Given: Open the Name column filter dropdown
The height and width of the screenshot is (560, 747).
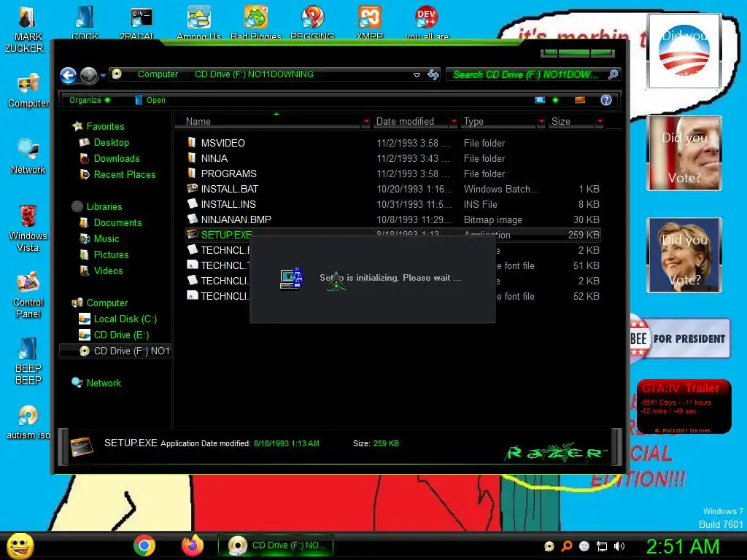Looking at the screenshot, I should point(366,122).
